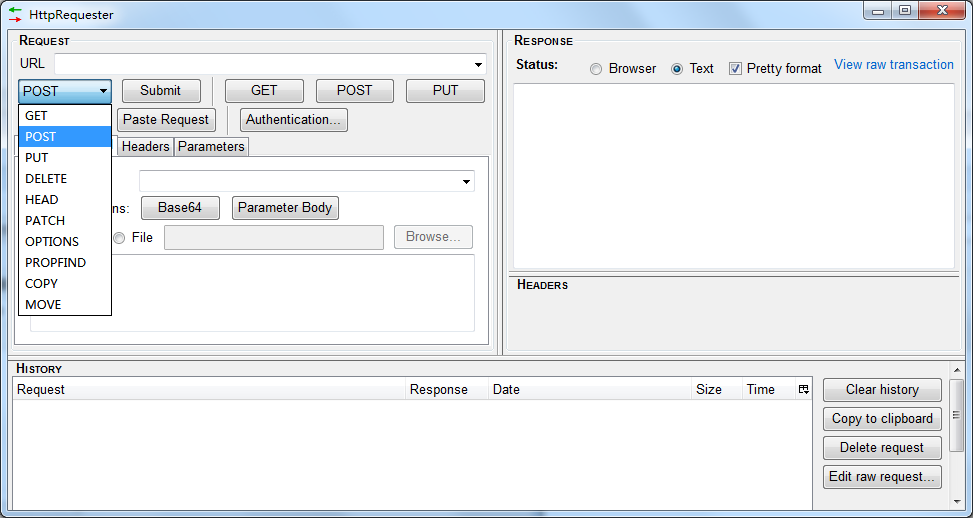973x518 pixels.
Task: Select the Text radio button
Action: pyautogui.click(x=677, y=69)
